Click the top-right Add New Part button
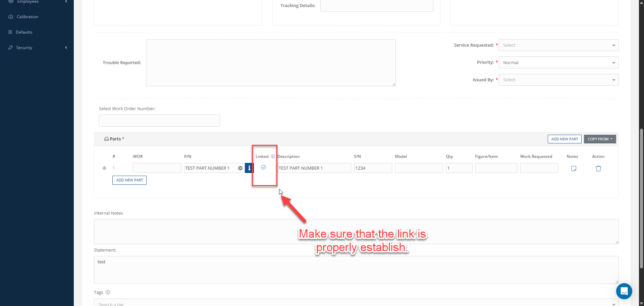 click(x=565, y=139)
